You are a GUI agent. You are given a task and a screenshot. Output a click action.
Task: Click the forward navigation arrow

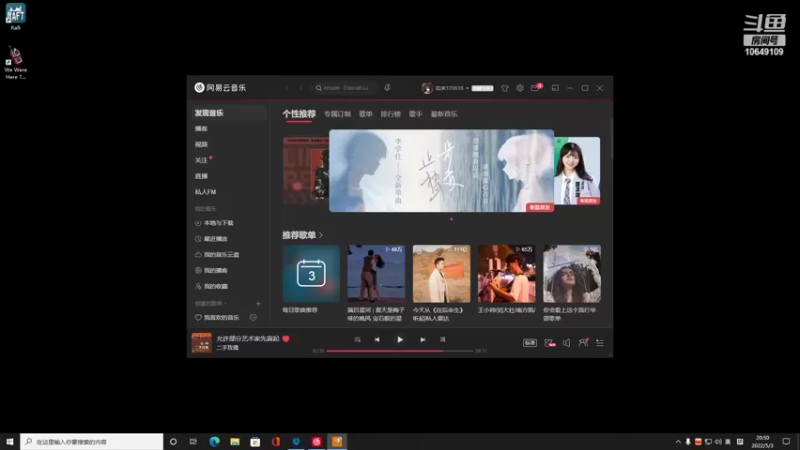click(x=301, y=88)
